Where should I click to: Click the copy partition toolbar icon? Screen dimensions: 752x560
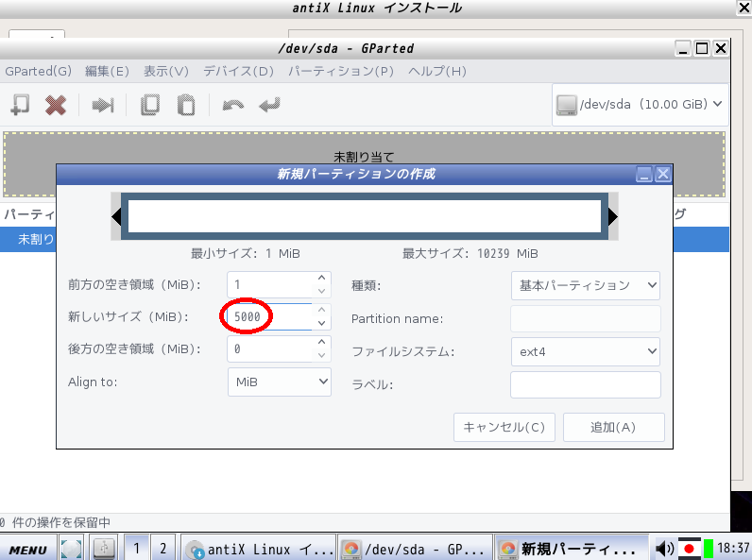click(150, 105)
